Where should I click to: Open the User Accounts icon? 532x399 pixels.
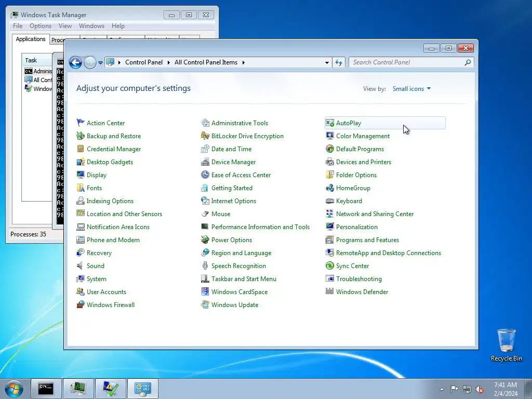(x=81, y=292)
